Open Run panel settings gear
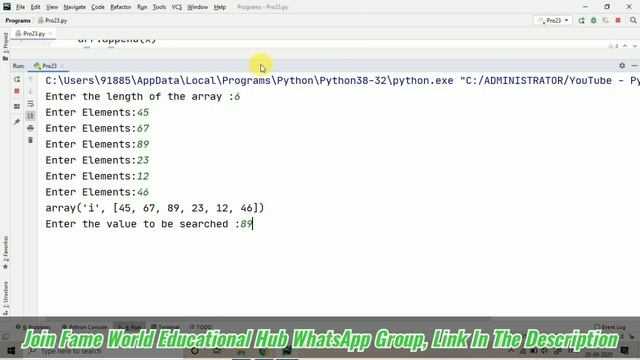Image resolution: width=640 pixels, height=360 pixels. click(622, 65)
